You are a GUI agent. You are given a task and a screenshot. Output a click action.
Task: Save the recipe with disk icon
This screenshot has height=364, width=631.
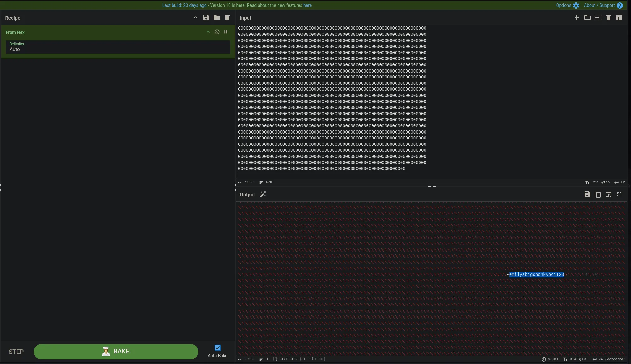pos(206,18)
